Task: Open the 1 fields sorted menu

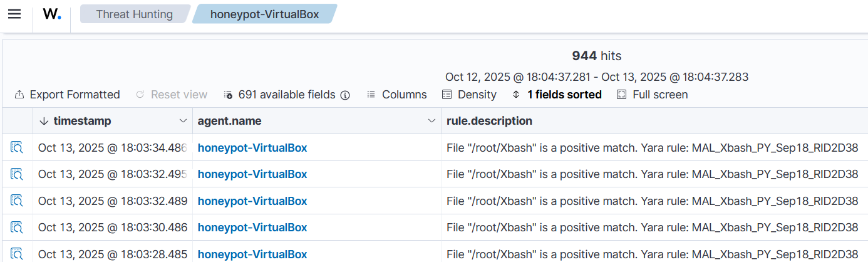Action: click(x=557, y=95)
